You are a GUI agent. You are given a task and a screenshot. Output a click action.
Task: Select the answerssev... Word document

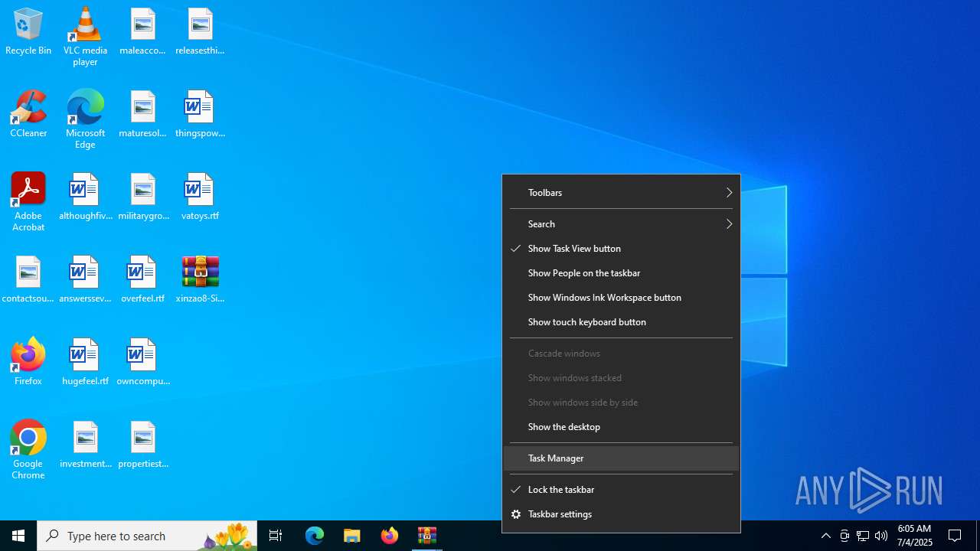[x=85, y=280]
